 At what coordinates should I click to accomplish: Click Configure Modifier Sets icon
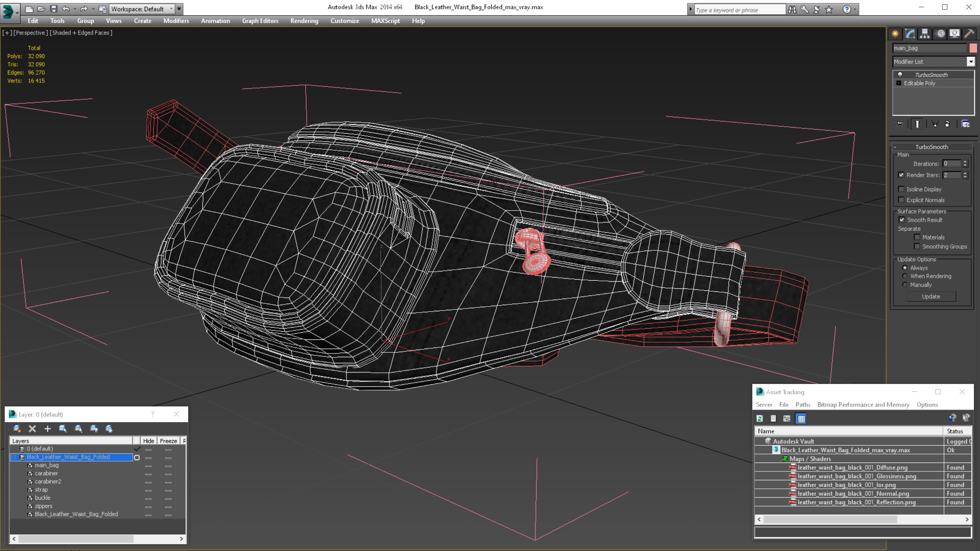(x=966, y=124)
